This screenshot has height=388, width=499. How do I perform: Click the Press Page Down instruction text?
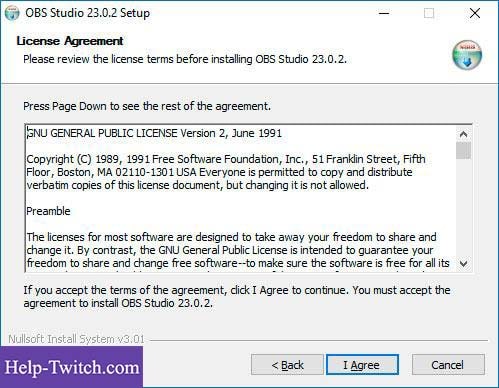tap(147, 106)
